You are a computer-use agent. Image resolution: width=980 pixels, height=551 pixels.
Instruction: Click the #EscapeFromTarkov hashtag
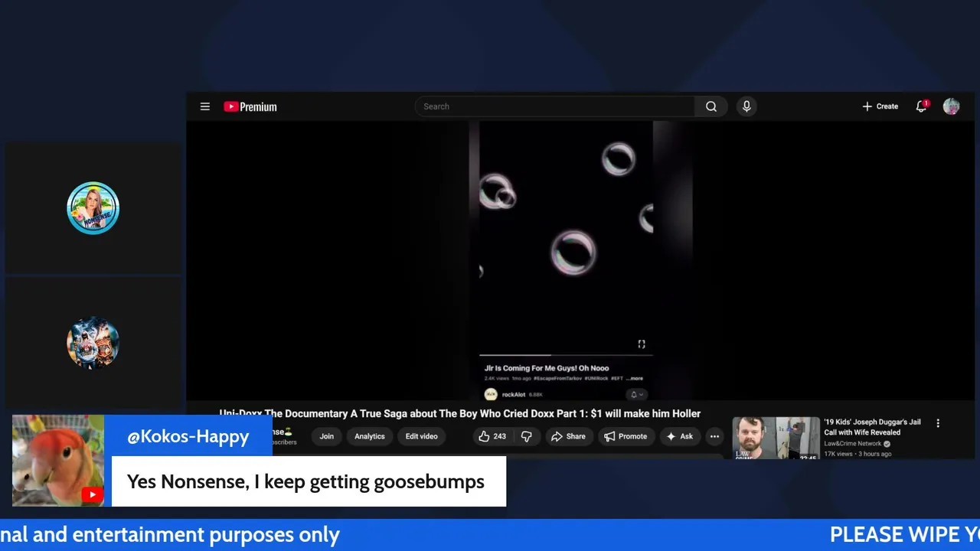(558, 378)
